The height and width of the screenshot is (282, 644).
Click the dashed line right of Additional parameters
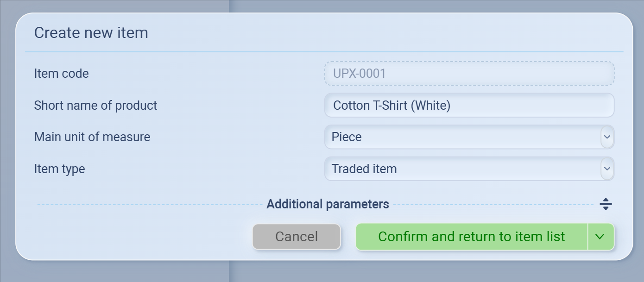[x=493, y=204]
